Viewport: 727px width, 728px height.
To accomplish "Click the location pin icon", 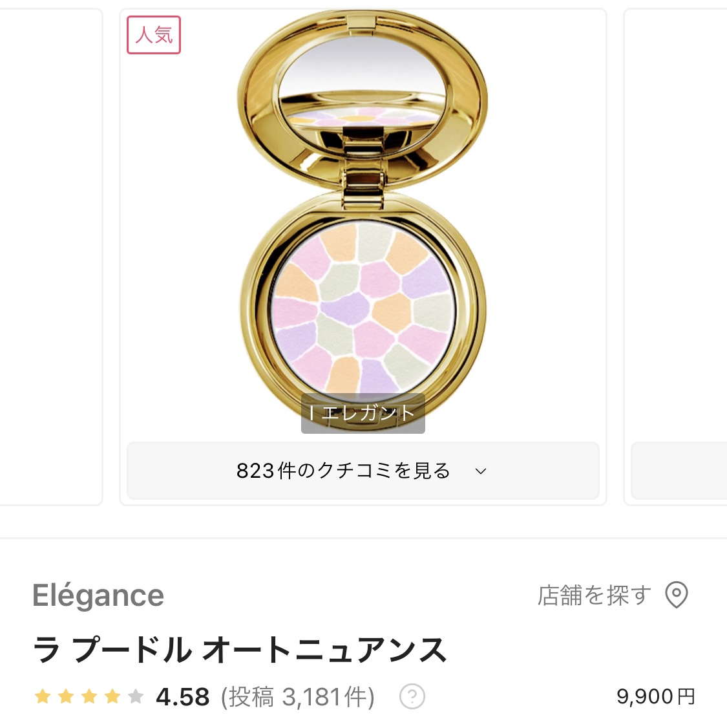I will [x=676, y=595].
